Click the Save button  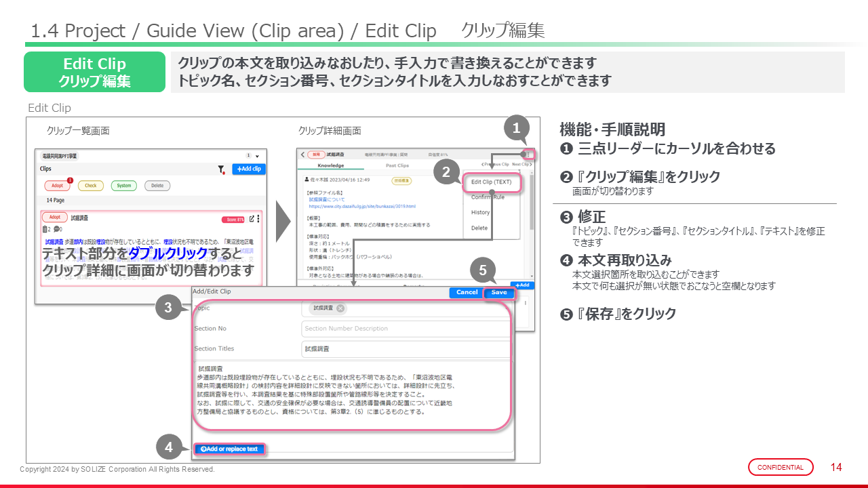pyautogui.click(x=499, y=293)
